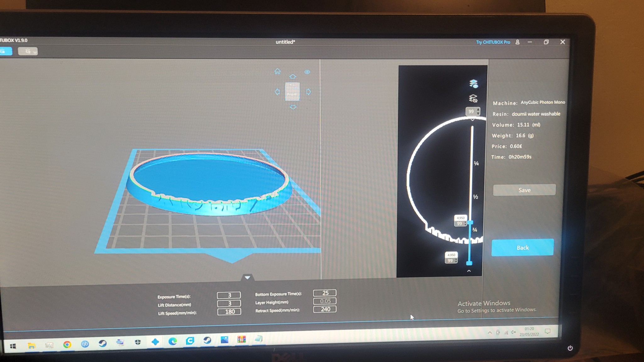The width and height of the screenshot is (644, 362).
Task: Click the layer slider bottom chevron
Action: pos(469,271)
